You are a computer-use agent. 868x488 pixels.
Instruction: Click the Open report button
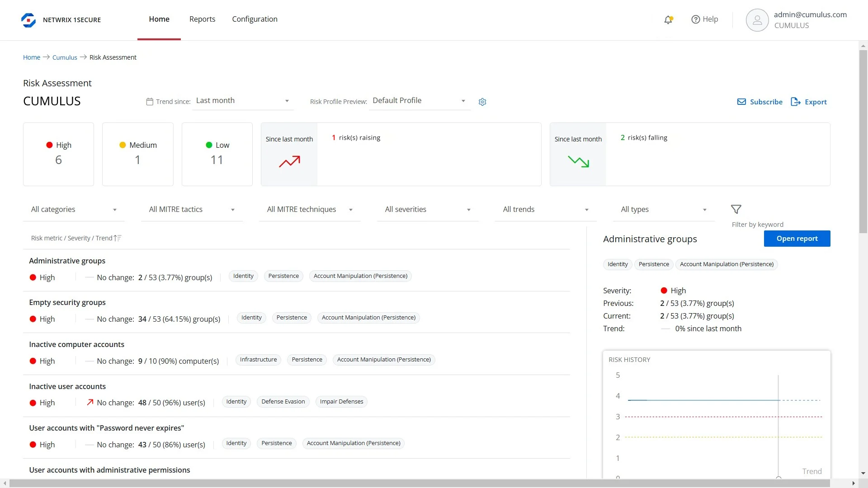point(797,239)
